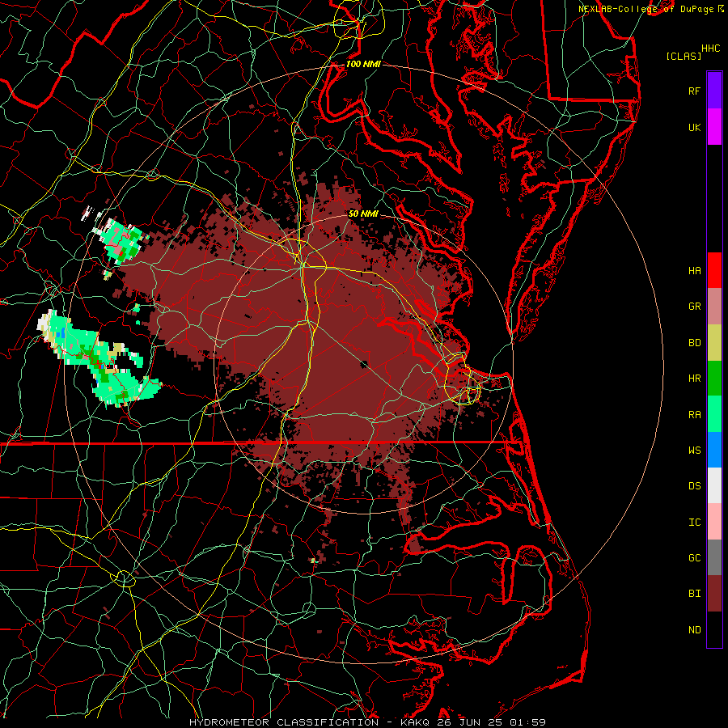Click the WS blue legend swatch

click(x=714, y=450)
